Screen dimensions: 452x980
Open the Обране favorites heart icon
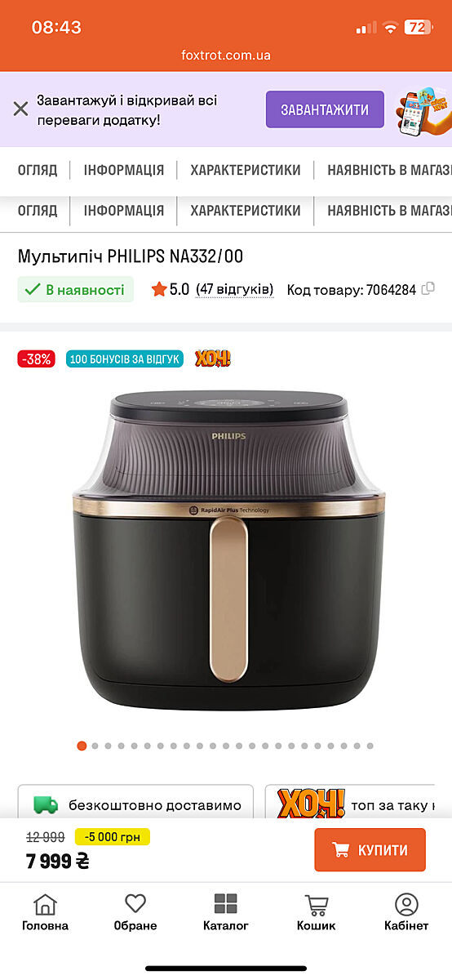(x=135, y=912)
